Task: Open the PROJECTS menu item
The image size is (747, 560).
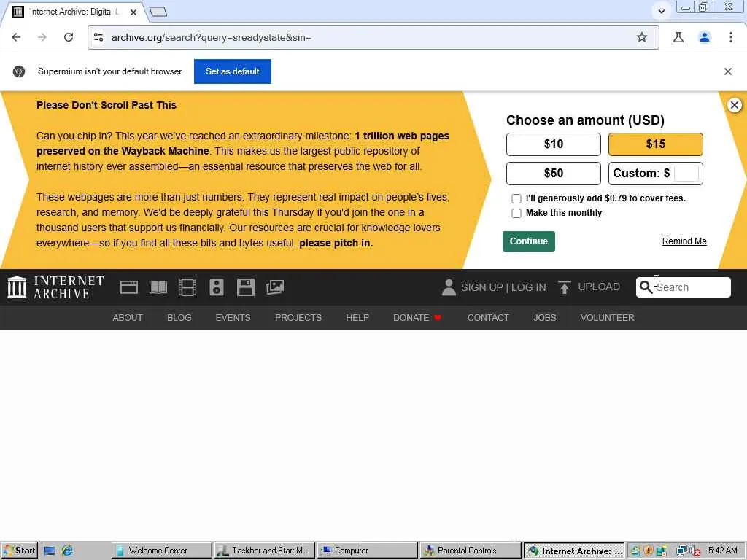Action: tap(298, 318)
